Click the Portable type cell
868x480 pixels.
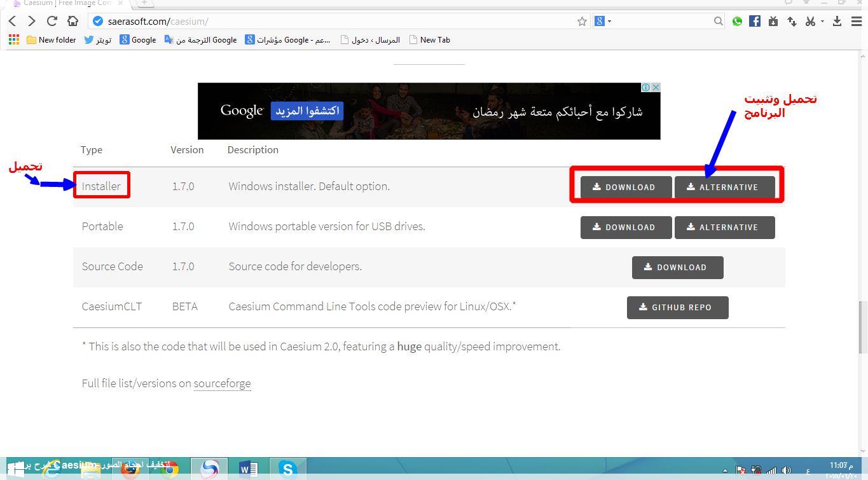pos(102,226)
